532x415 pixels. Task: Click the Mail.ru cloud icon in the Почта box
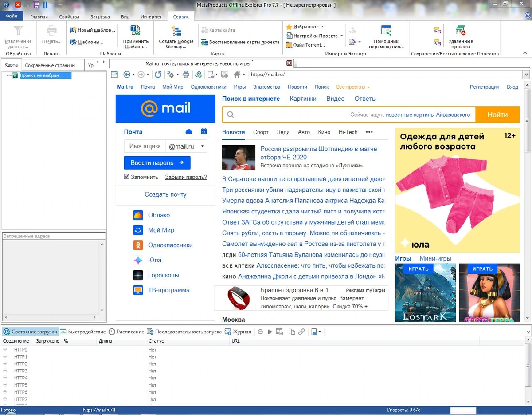(189, 131)
